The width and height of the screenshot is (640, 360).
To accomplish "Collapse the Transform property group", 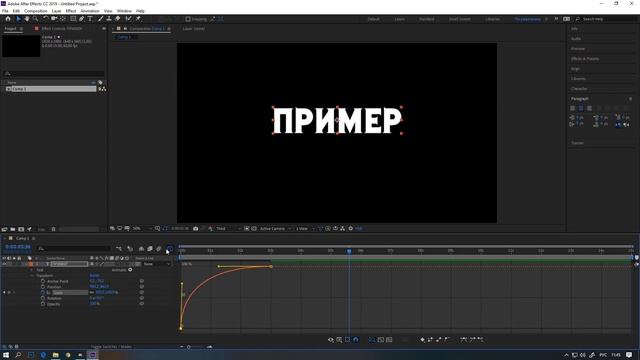I will tap(32, 276).
